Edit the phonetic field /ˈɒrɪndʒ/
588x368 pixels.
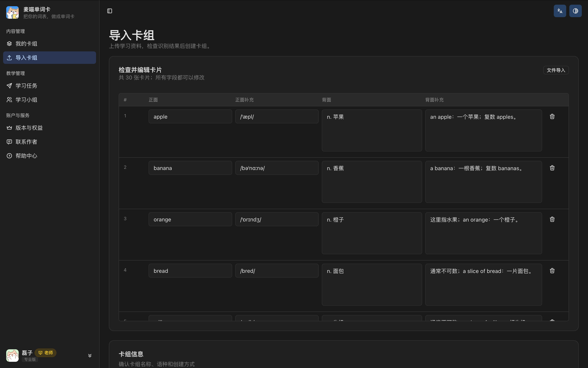pyautogui.click(x=277, y=219)
